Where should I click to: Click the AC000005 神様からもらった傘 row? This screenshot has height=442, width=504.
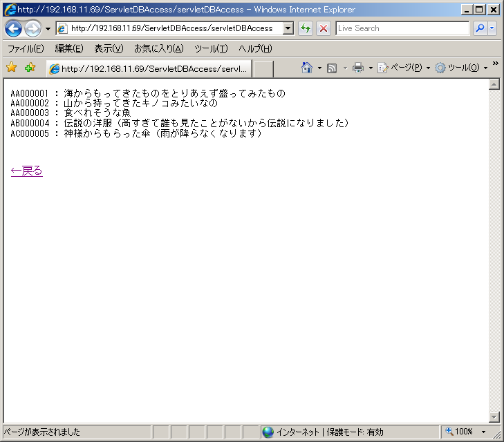pos(136,133)
